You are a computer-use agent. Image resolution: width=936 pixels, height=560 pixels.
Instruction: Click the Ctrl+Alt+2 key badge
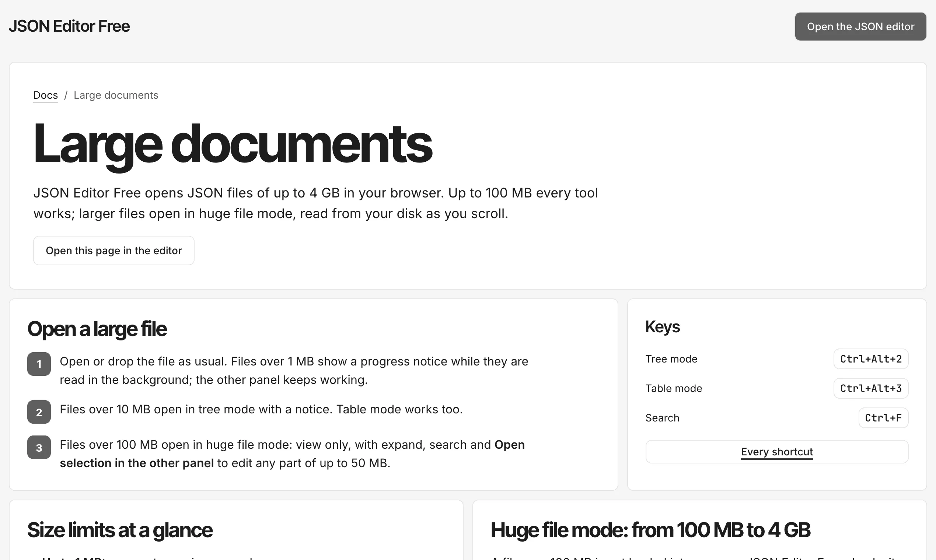pos(871,359)
